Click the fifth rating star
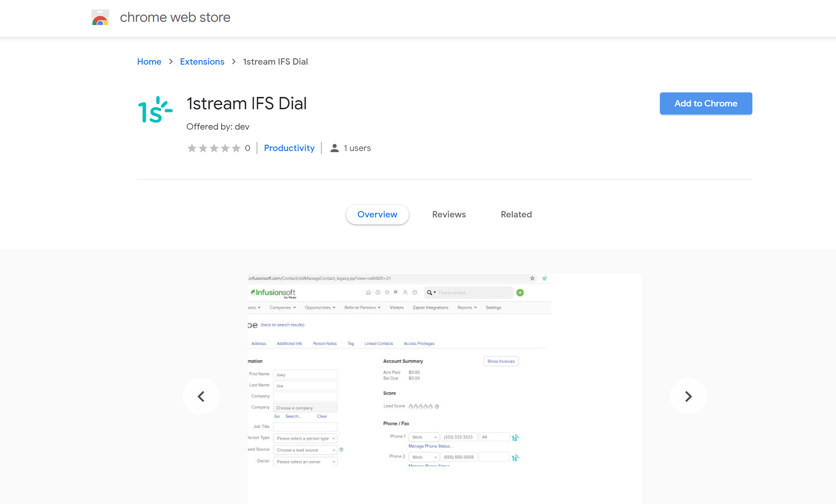The height and width of the screenshot is (504, 836). coord(236,148)
